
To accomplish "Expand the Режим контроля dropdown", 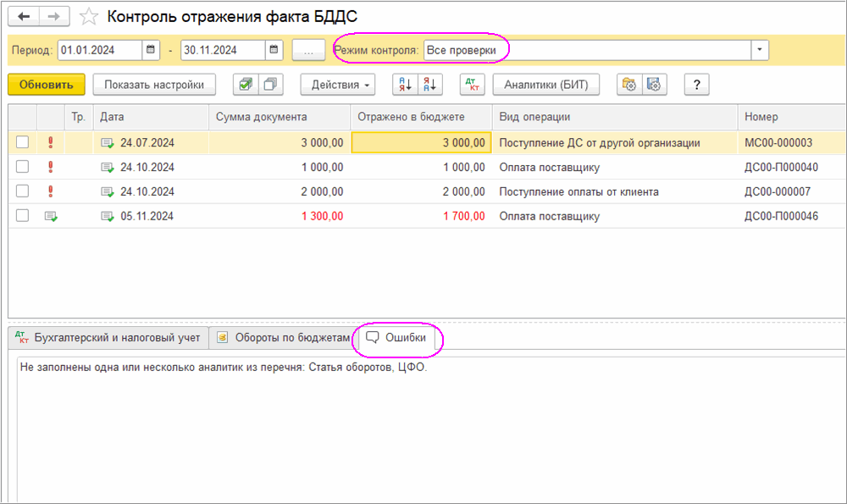I will (760, 50).
